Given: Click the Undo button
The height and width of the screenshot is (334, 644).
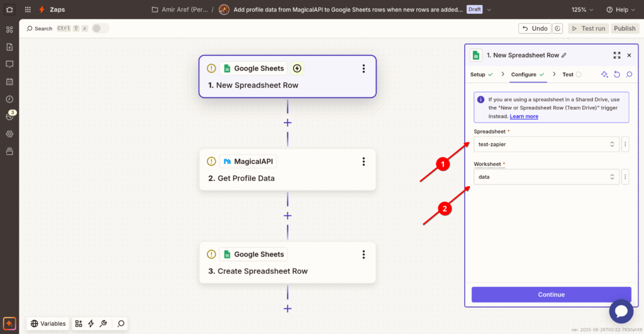Looking at the screenshot, I should 535,28.
